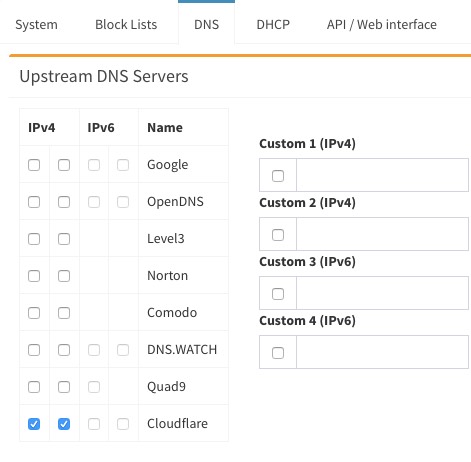Click the Custom 3 (IPv6) label

click(307, 262)
